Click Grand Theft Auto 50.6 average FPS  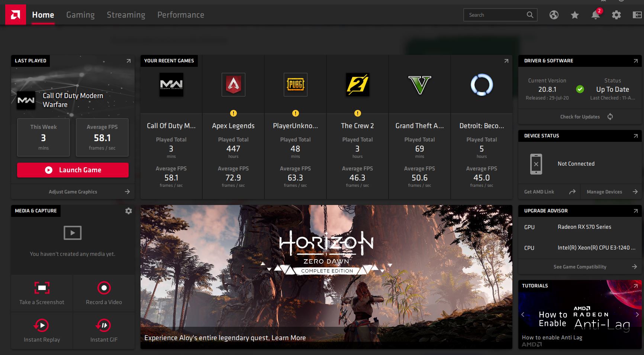point(419,178)
